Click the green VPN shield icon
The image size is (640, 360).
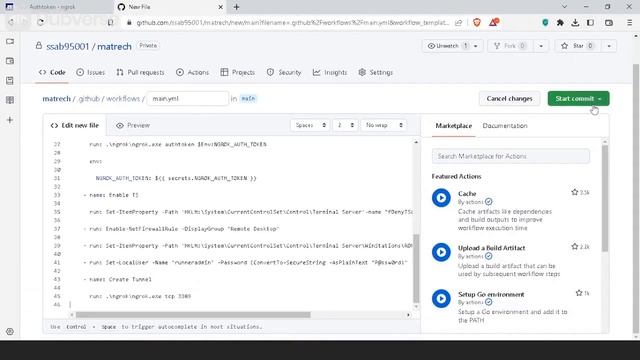545,23
